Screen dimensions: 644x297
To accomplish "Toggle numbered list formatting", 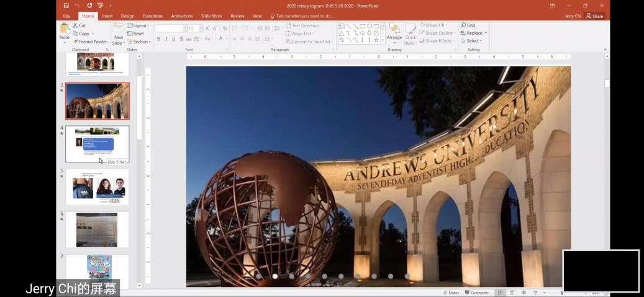I will point(247,29).
